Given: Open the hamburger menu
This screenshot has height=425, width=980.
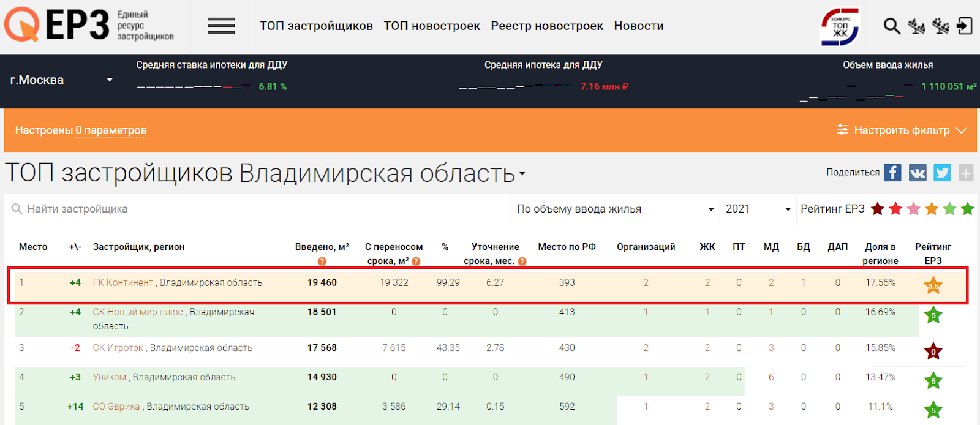Looking at the screenshot, I should (x=221, y=26).
